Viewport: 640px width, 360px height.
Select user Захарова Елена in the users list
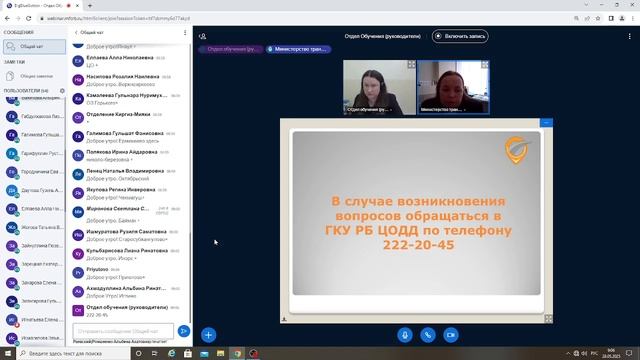[x=34, y=282]
